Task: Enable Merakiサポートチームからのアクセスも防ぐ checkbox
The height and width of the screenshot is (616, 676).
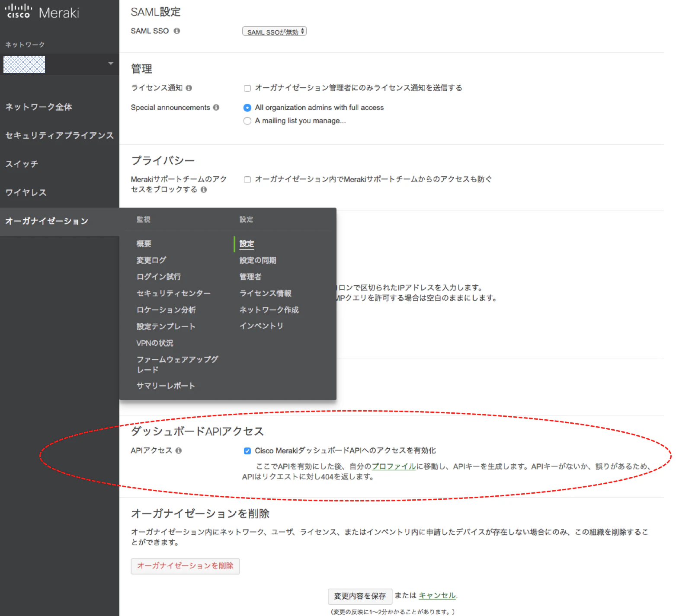Action: (x=247, y=179)
